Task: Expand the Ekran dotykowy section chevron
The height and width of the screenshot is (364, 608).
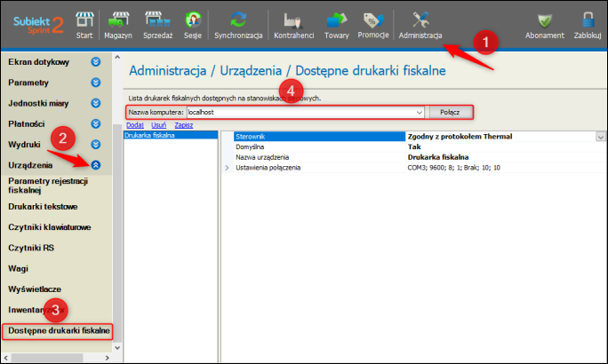Action: click(x=96, y=61)
